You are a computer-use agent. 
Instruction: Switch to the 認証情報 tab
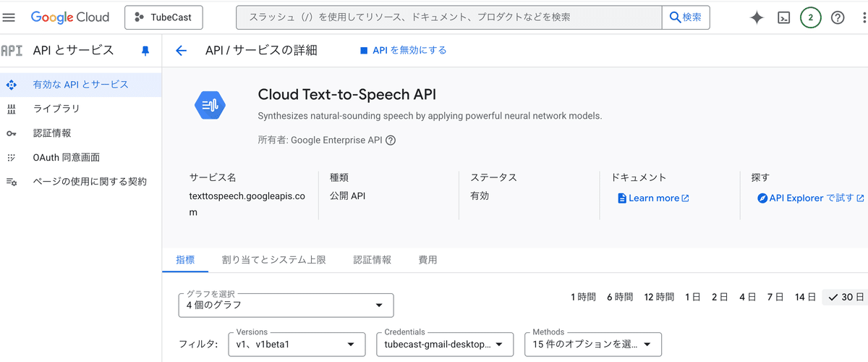point(372,260)
